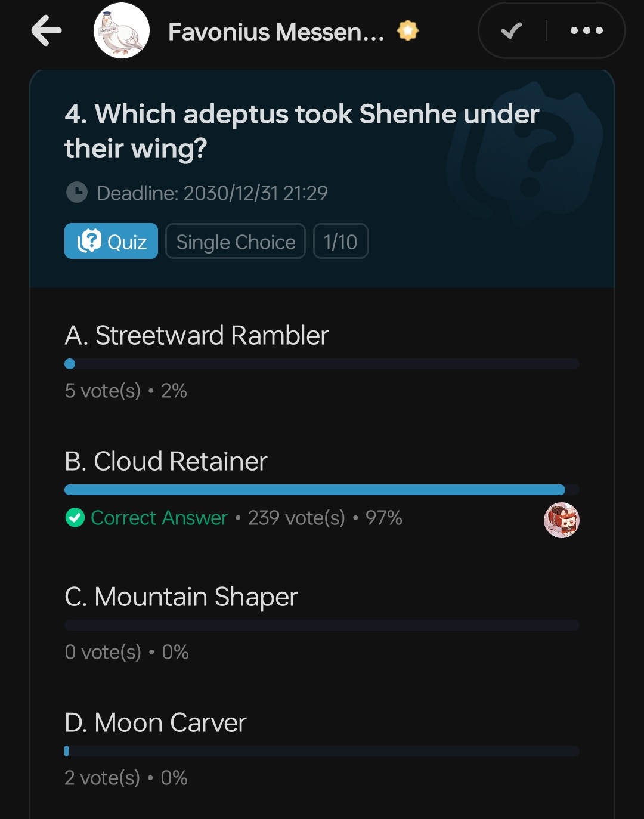Click the green Correct Answer checkmark
This screenshot has width=644, height=819.
point(74,518)
